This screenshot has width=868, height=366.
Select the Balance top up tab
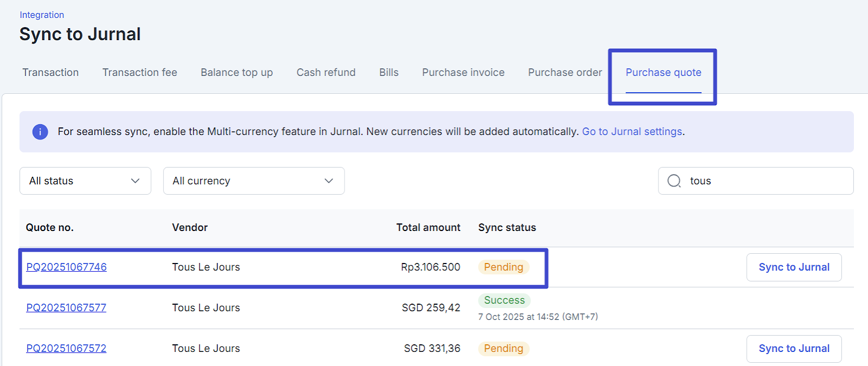(237, 73)
